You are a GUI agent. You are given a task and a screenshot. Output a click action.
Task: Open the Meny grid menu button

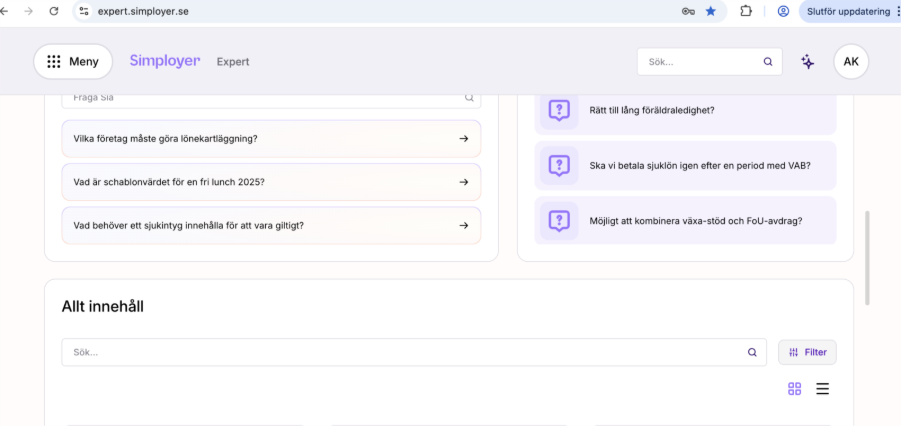(x=73, y=61)
